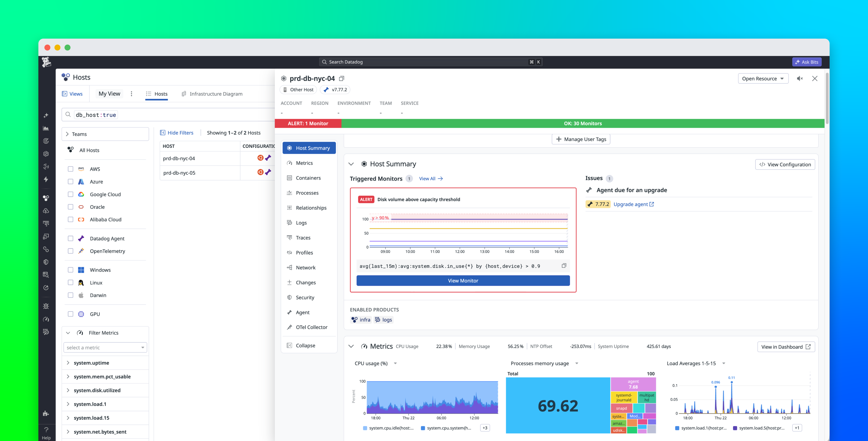Expand the Teams filter section

(105, 134)
